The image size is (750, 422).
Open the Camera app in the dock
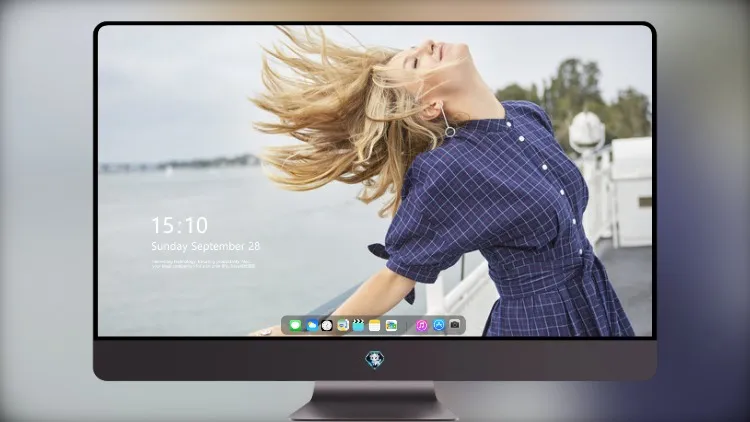click(x=455, y=325)
